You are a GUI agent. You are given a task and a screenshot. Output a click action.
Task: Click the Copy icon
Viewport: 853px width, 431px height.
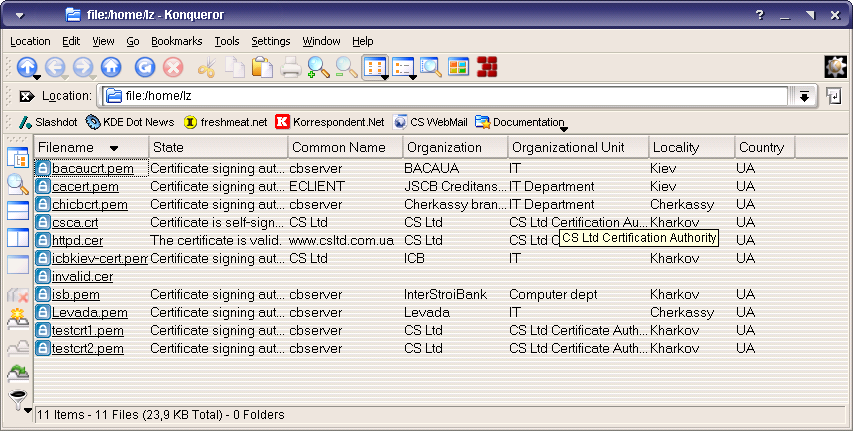235,67
